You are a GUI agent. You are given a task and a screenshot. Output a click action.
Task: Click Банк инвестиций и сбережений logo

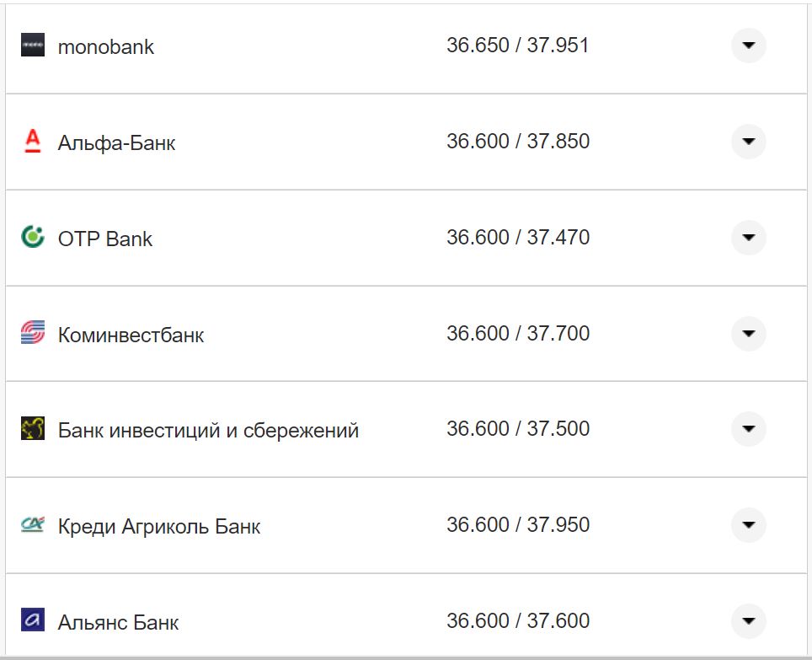[33, 429]
